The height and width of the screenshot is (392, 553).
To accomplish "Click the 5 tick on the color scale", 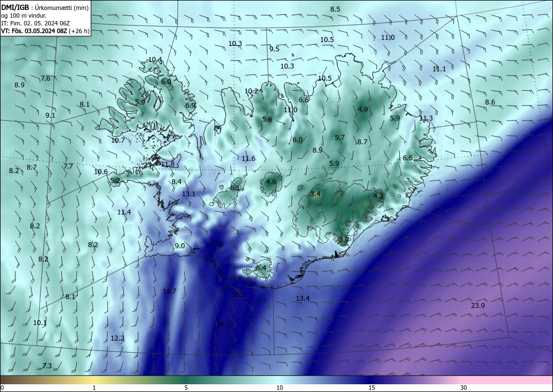I will [x=186, y=388].
